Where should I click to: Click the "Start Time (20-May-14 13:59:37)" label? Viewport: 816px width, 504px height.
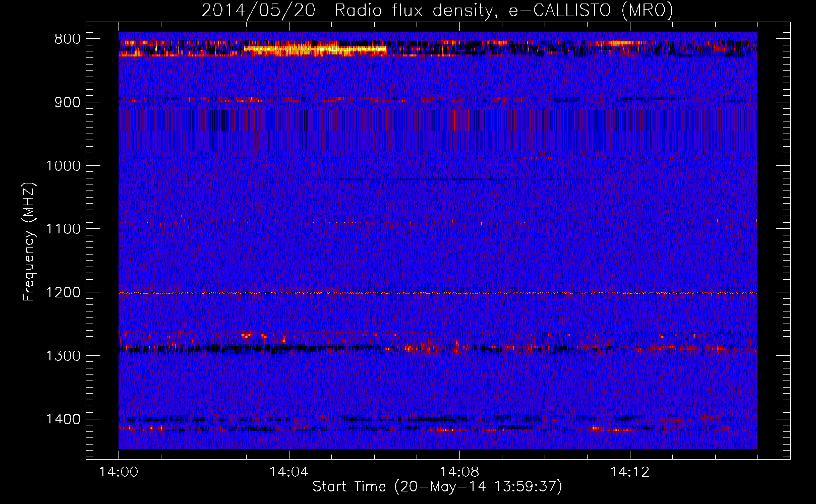click(x=437, y=487)
